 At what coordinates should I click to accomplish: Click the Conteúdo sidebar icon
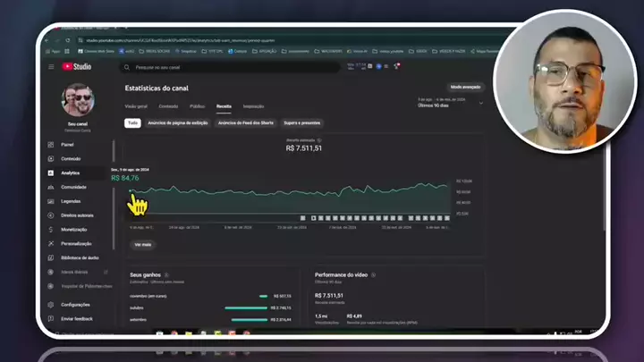point(52,158)
